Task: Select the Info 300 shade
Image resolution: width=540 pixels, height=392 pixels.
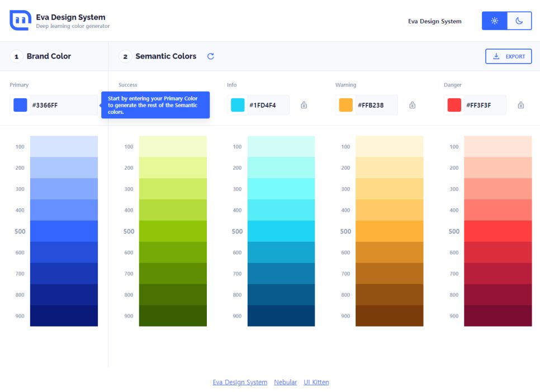Action: coord(281,189)
